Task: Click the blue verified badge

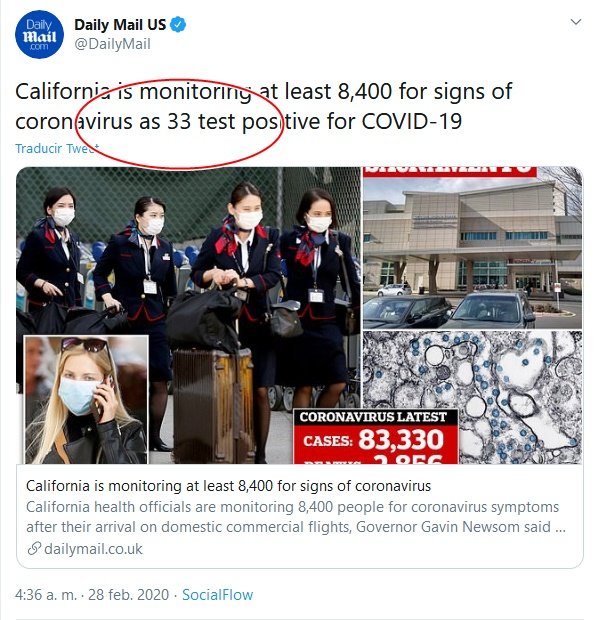Action: [x=178, y=25]
